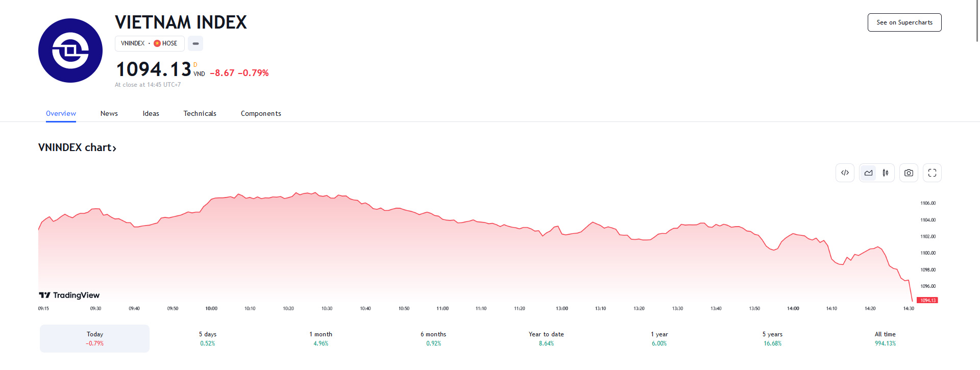
Task: Open the Ideas tab
Action: (x=151, y=113)
